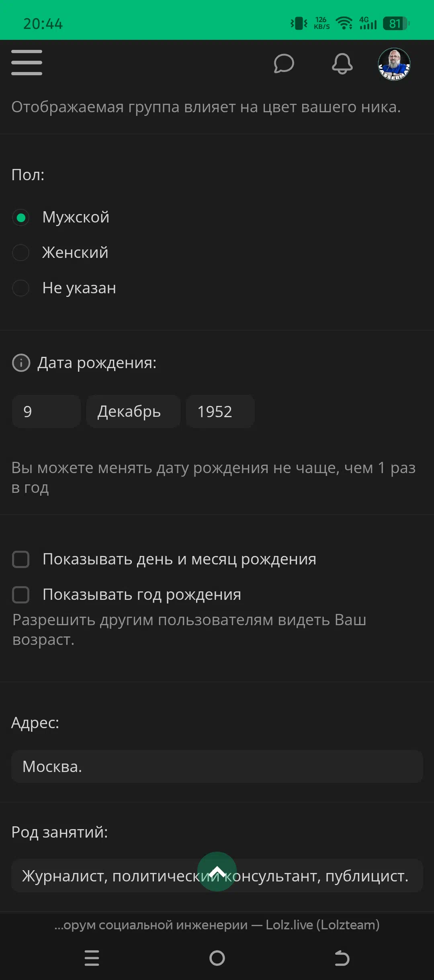The width and height of the screenshot is (434, 980).
Task: Select the Женский gender radio button
Action: coord(21,253)
